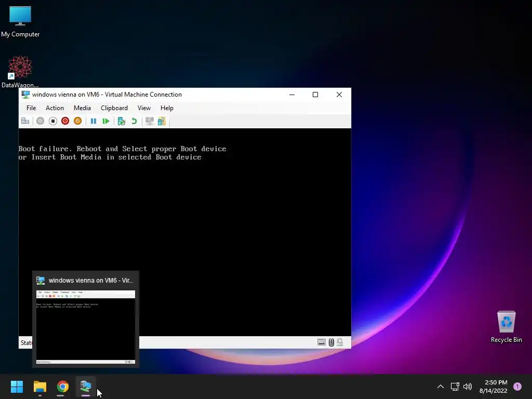Screen dimensions: 532x399
Task: Open the Media menu
Action: tap(82, 108)
